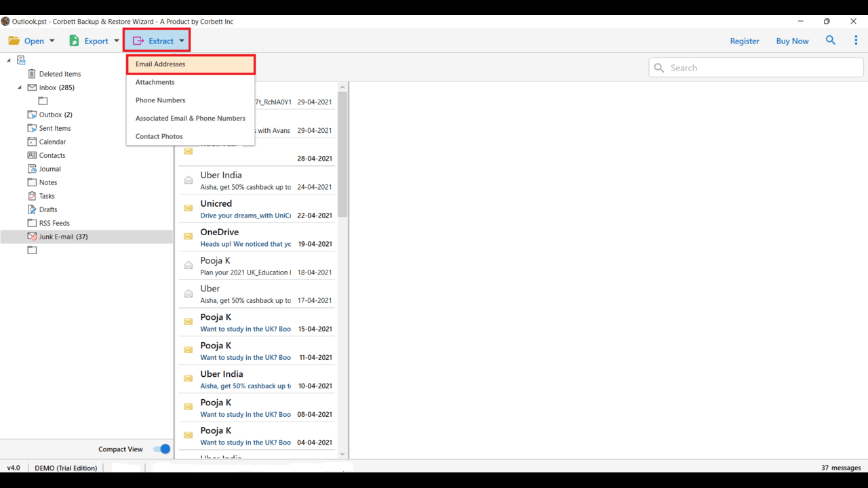This screenshot has width=868, height=488.
Task: Click the open-envelope icon of Uber India 24-04-2021
Action: click(x=189, y=180)
